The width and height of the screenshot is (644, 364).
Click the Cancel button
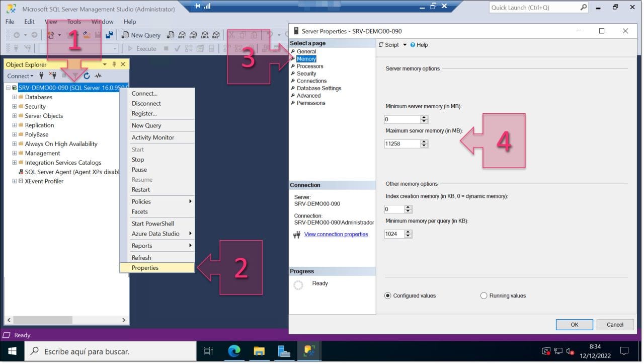point(615,325)
